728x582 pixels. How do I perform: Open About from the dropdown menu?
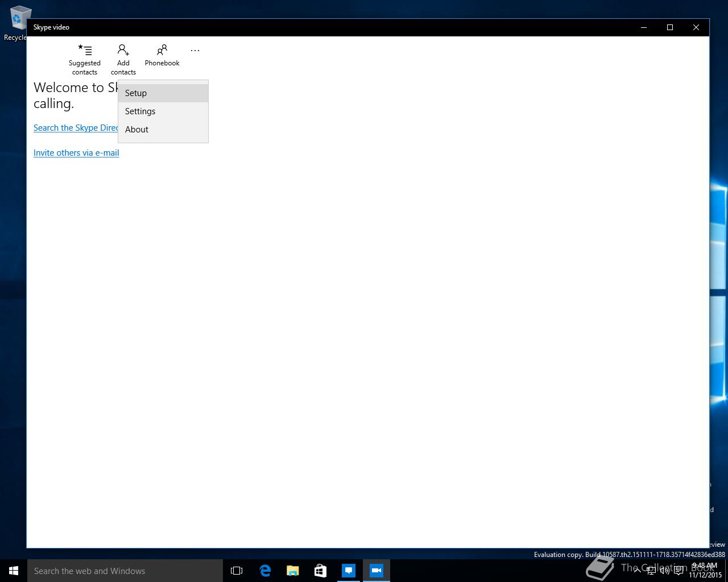(x=163, y=130)
